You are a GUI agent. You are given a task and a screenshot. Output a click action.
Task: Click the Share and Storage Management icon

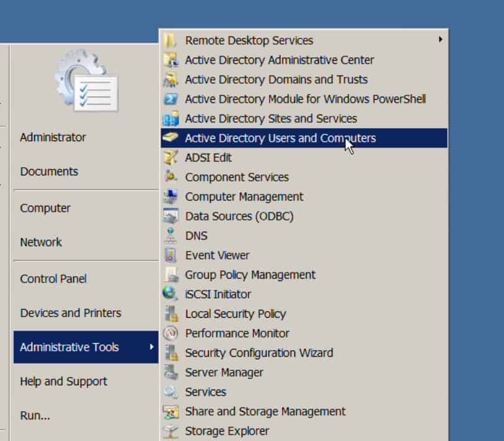click(x=170, y=412)
